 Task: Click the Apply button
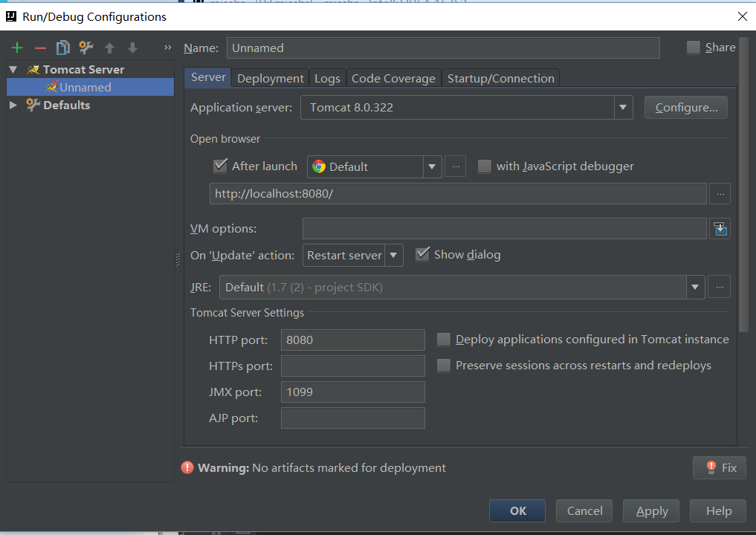pyautogui.click(x=651, y=511)
